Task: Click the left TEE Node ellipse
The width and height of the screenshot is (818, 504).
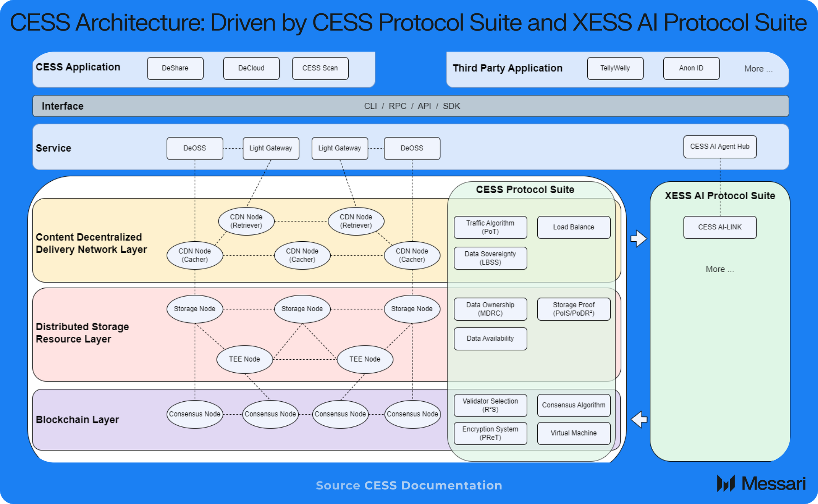Action: [x=244, y=359]
